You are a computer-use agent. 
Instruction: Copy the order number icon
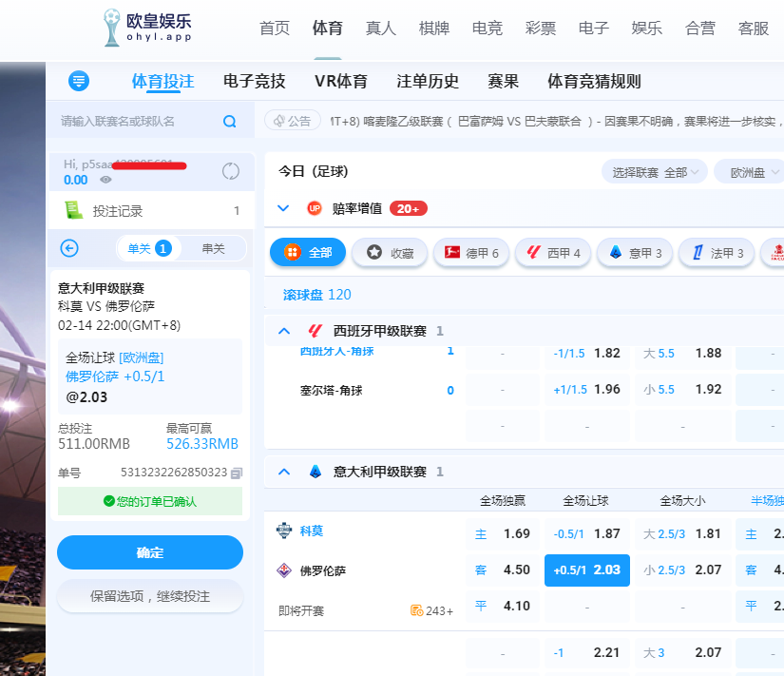pyautogui.click(x=237, y=473)
